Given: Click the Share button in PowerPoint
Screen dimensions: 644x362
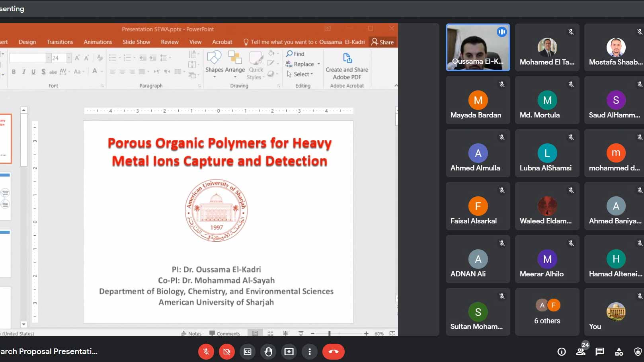Looking at the screenshot, I should (382, 42).
